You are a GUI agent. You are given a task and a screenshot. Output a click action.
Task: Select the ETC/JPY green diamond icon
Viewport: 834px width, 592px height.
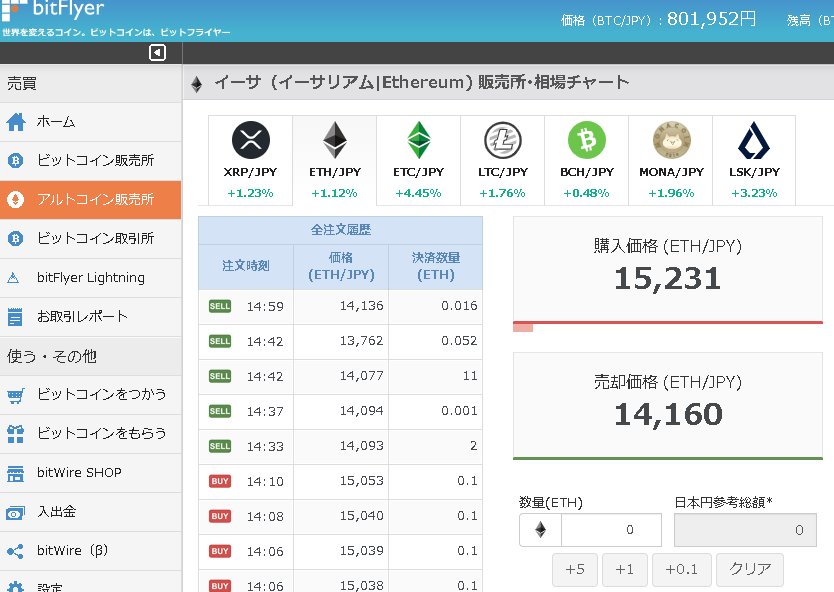coord(419,140)
